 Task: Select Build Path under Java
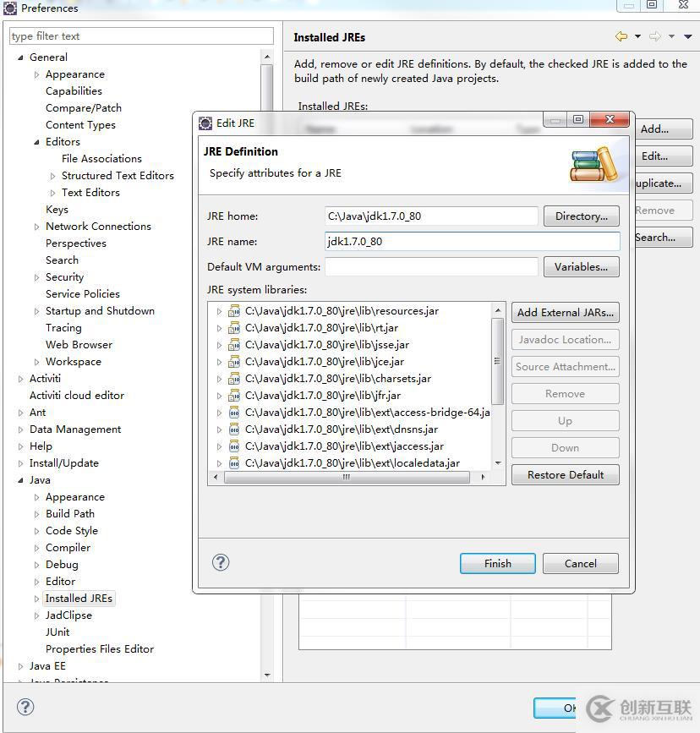click(x=70, y=514)
